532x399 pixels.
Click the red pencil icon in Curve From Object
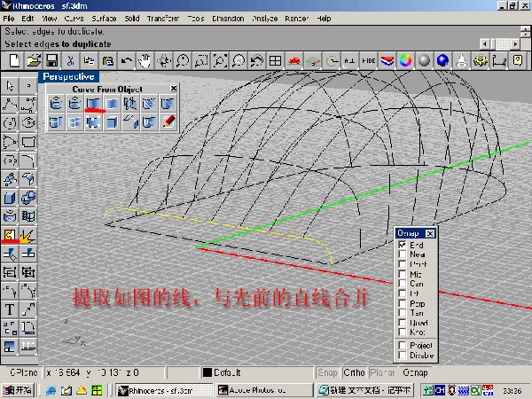coord(168,121)
